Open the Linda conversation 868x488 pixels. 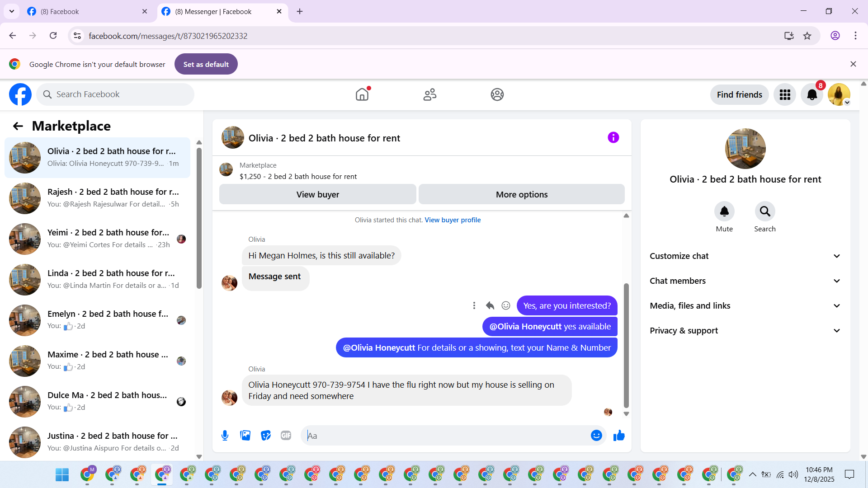coord(97,280)
